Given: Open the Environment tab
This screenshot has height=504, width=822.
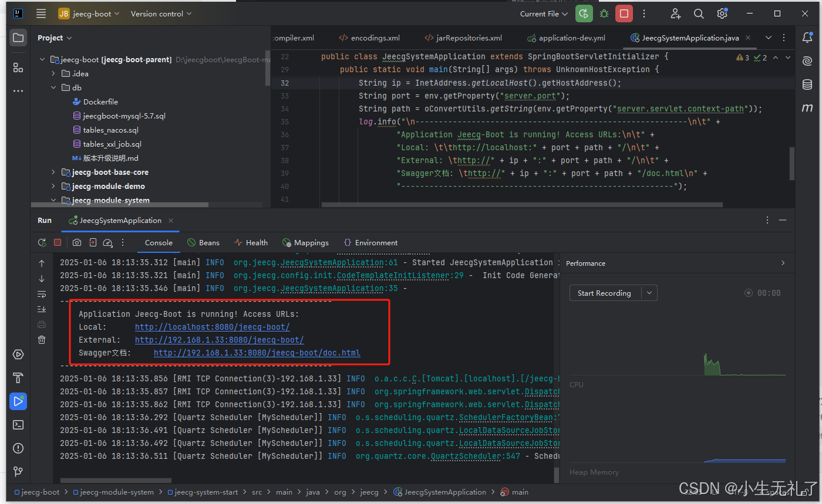Looking at the screenshot, I should point(370,242).
